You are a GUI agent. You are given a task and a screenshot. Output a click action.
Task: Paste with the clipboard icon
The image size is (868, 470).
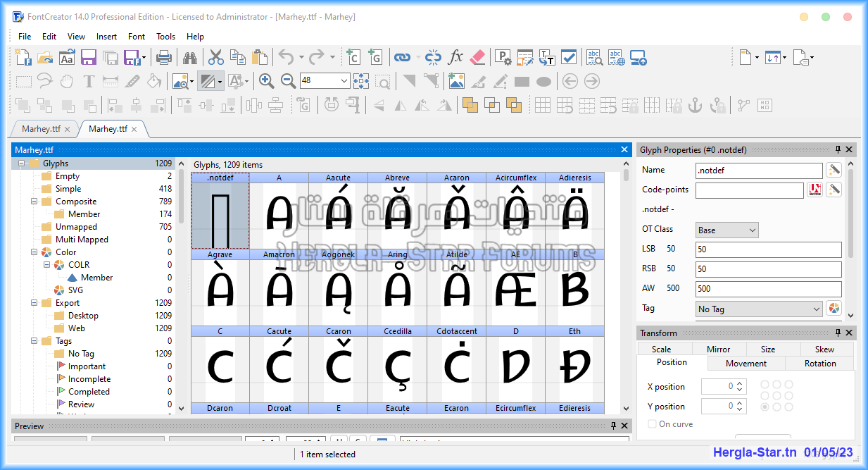[260, 58]
